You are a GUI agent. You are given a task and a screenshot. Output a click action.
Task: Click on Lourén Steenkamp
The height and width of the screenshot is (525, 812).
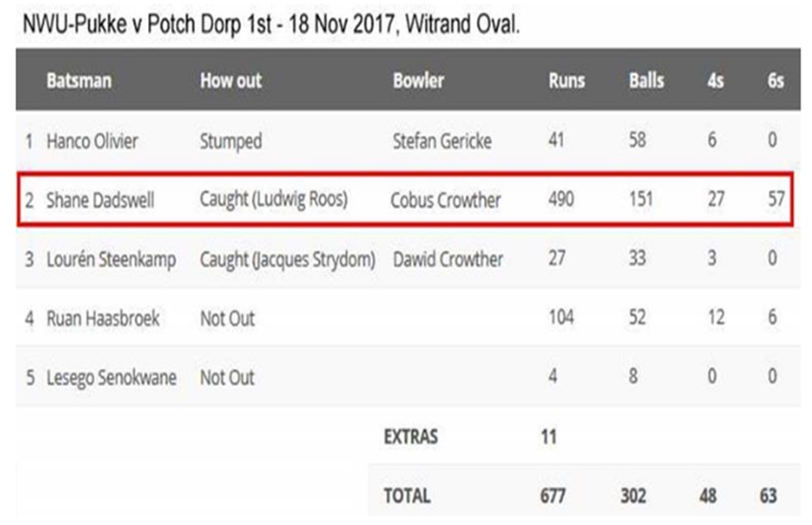111,260
